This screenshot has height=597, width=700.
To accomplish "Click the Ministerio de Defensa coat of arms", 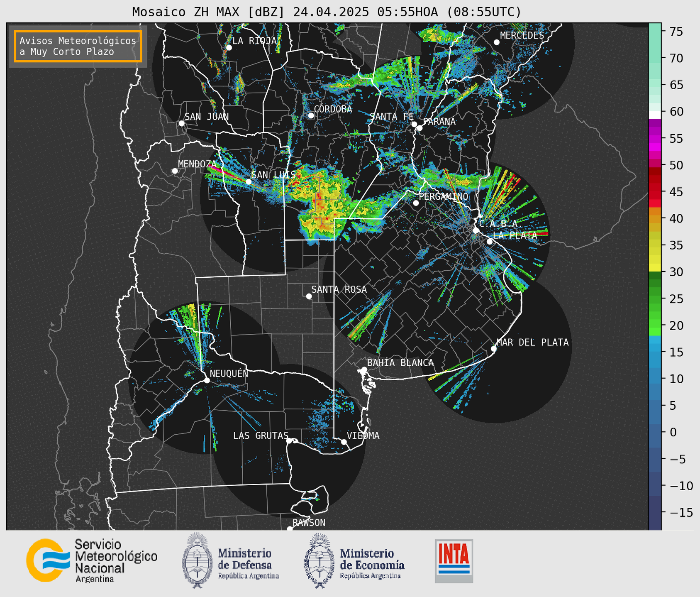I will [197, 560].
